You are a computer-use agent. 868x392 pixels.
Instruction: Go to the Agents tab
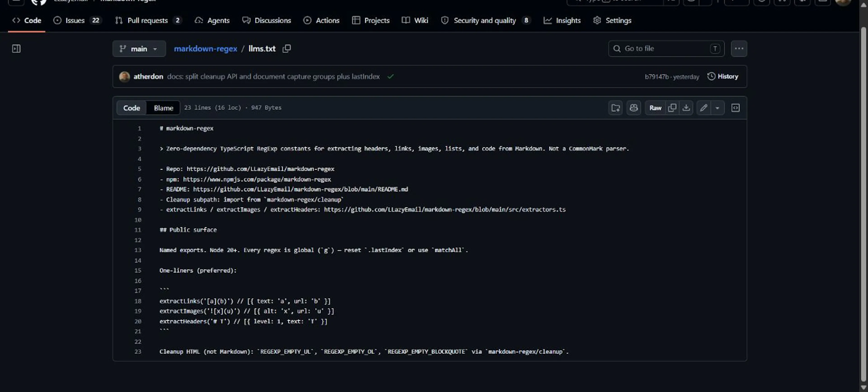[x=212, y=21]
